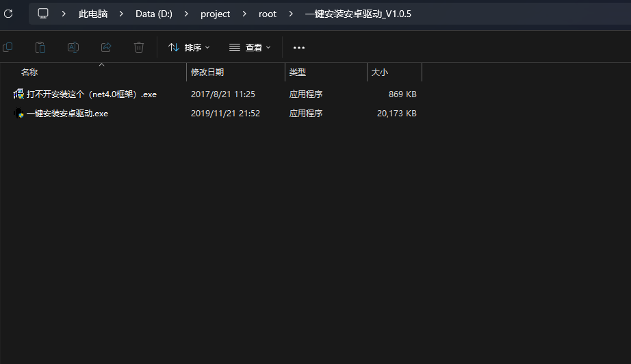This screenshot has height=364, width=631.
Task: Click 一键安装安卓驱动_V1.0.5 breadcrumb
Action: [358, 14]
